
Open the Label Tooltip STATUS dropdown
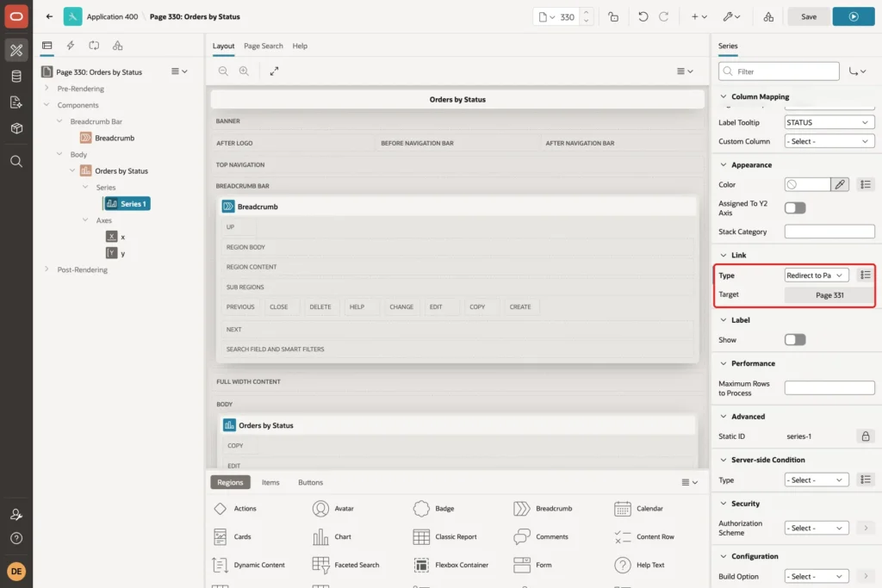click(829, 122)
